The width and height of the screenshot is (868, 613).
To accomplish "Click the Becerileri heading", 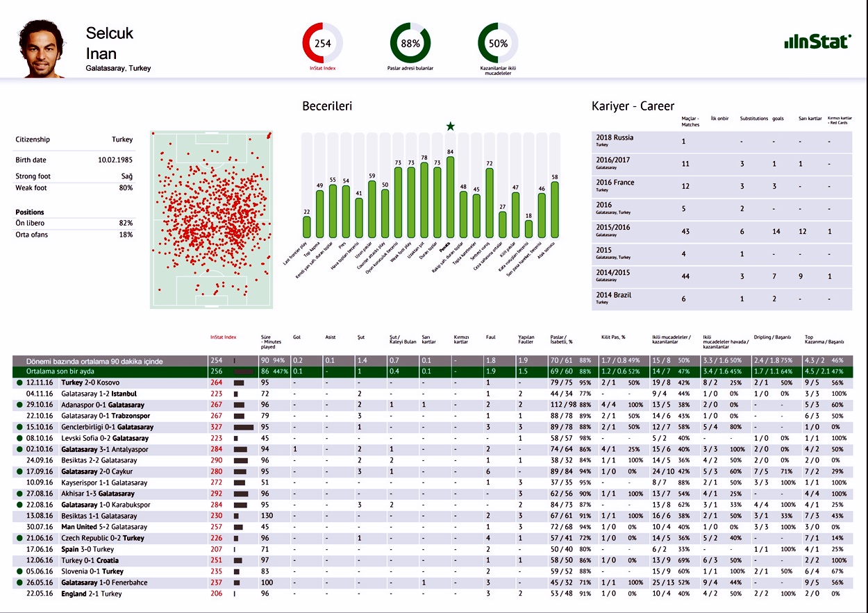I will 327,106.
